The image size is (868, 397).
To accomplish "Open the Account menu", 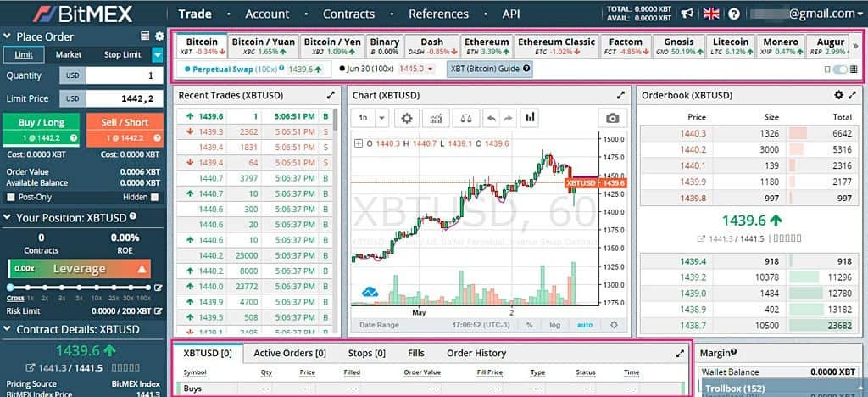I will (x=267, y=14).
